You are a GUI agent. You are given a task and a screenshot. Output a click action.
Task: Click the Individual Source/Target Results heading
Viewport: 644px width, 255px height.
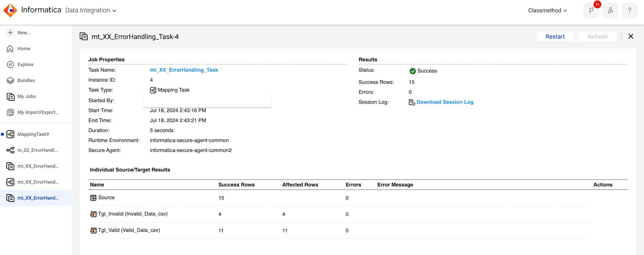130,170
